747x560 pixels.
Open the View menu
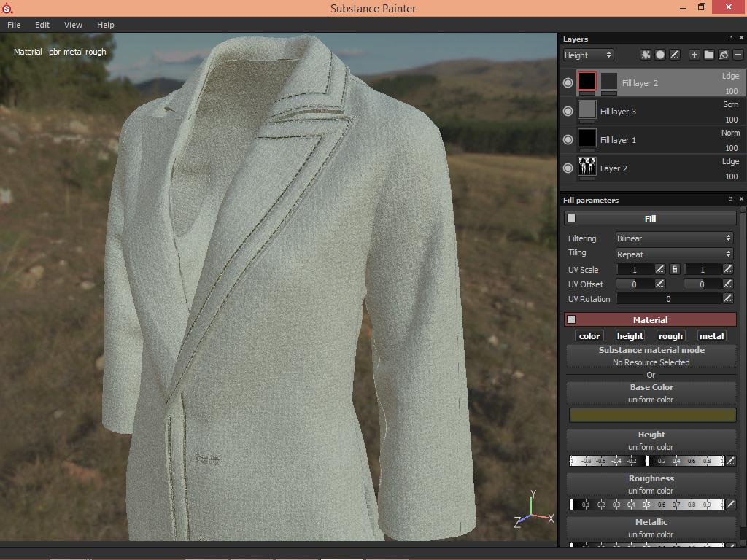click(73, 25)
